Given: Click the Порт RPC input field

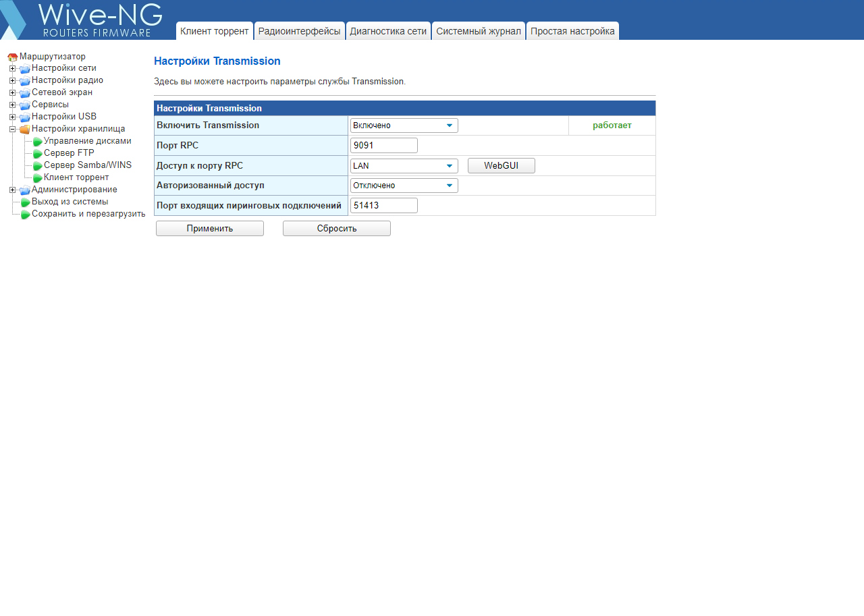Looking at the screenshot, I should [x=384, y=145].
